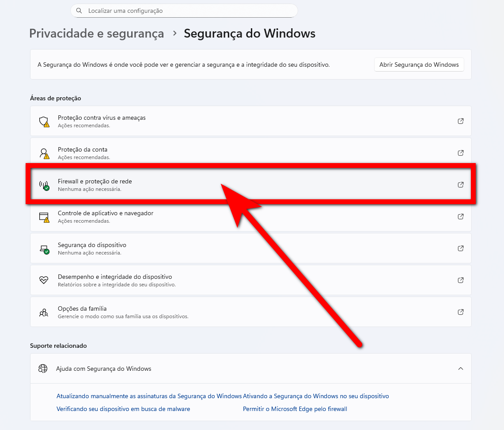Open external link icon for Opções da família
The width and height of the screenshot is (504, 430).
(461, 312)
